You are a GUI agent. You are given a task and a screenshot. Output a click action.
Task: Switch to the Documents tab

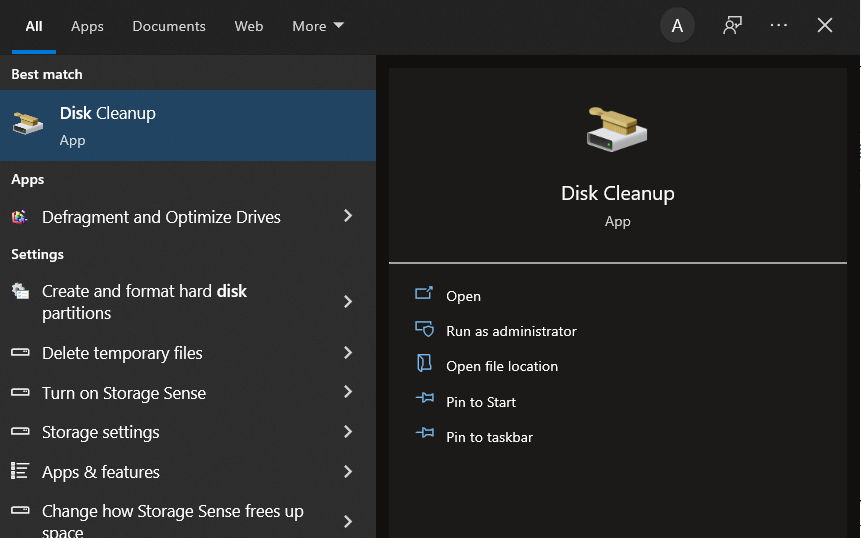click(x=169, y=26)
